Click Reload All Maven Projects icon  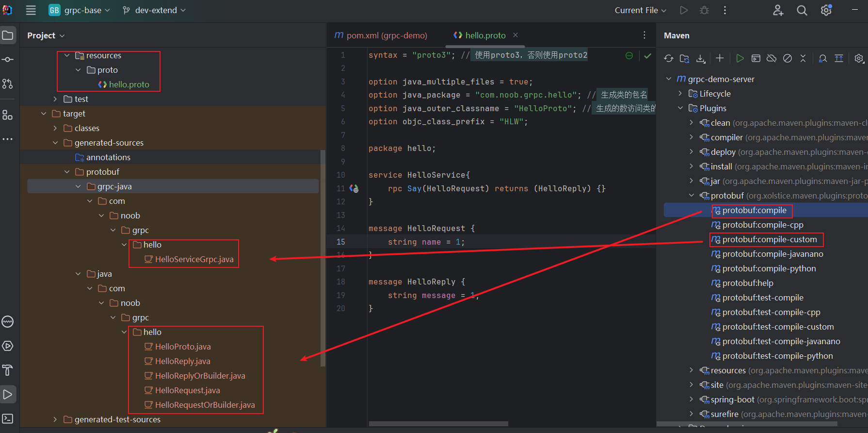(x=669, y=59)
